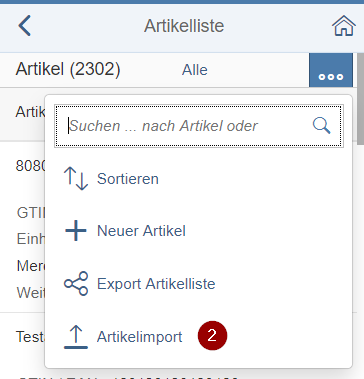
Task: Click the magnifying glass search icon
Action: (x=321, y=126)
